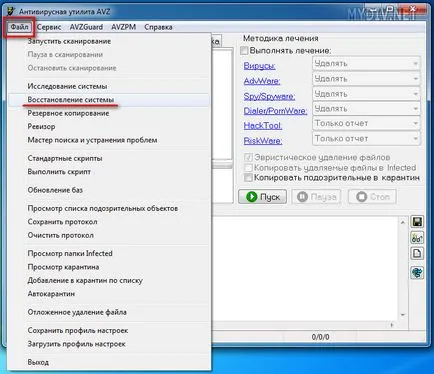The width and height of the screenshot is (434, 374).
Task: Click the blank document icon beside the log
Action: (x=417, y=253)
